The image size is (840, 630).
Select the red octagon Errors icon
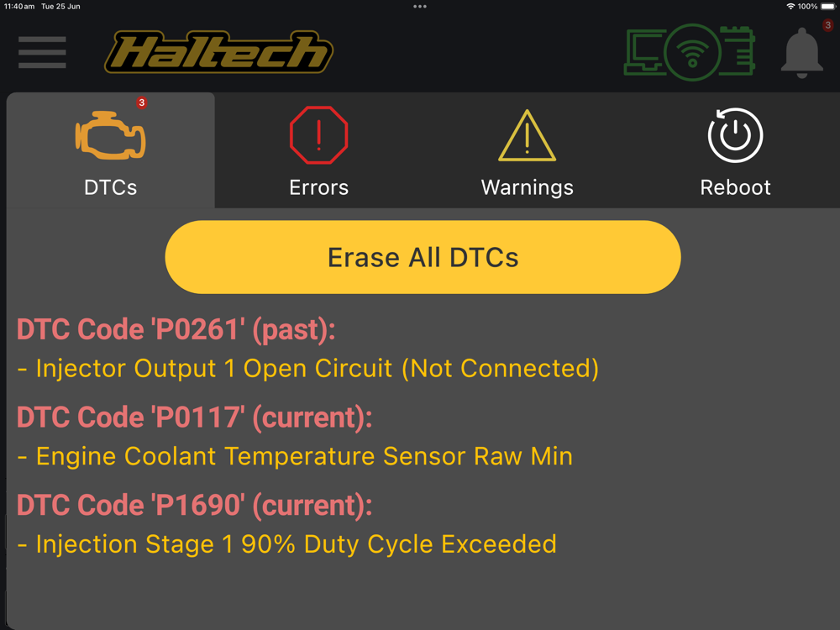[318, 135]
